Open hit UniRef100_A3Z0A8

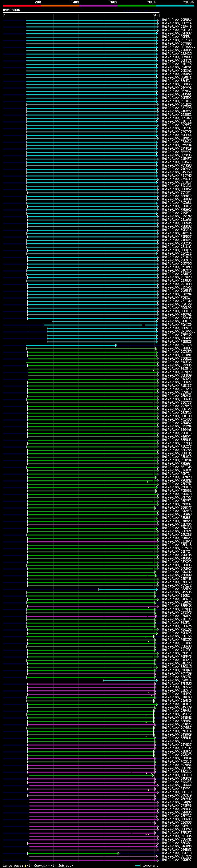pyautogui.click(x=177, y=318)
